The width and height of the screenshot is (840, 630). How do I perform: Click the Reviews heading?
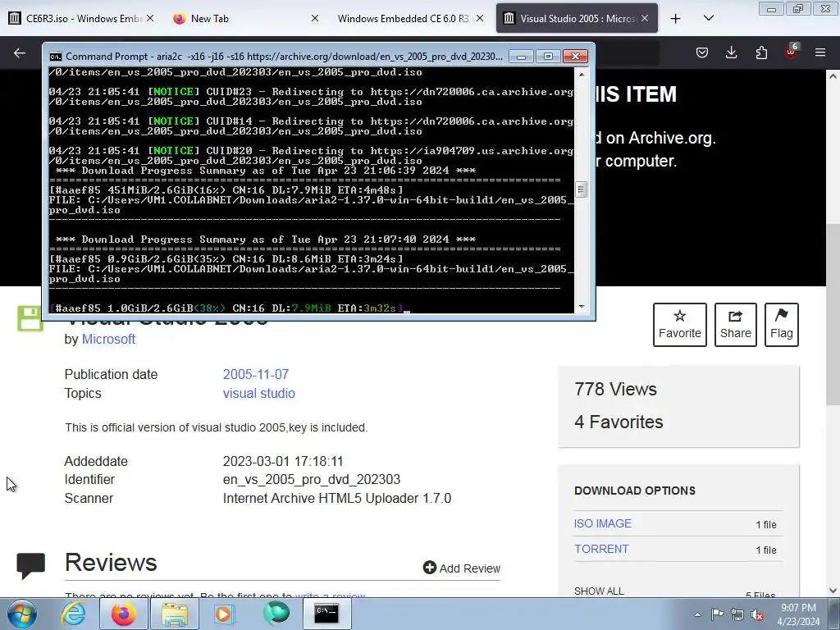tap(111, 563)
